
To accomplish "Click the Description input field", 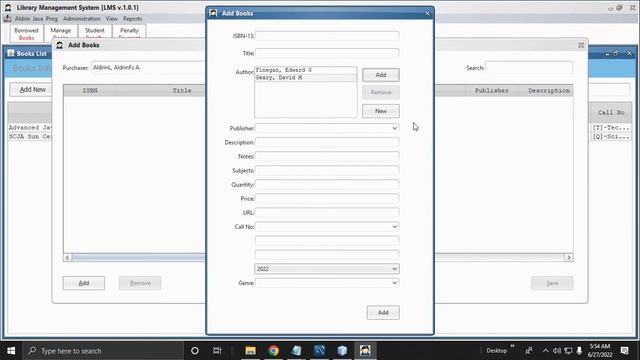I will tap(327, 142).
